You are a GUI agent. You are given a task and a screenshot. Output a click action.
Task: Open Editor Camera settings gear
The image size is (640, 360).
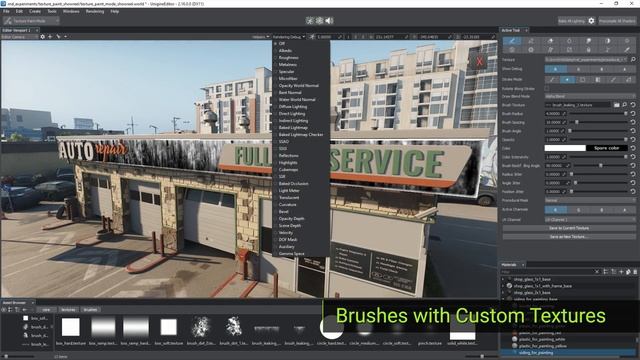42,37
